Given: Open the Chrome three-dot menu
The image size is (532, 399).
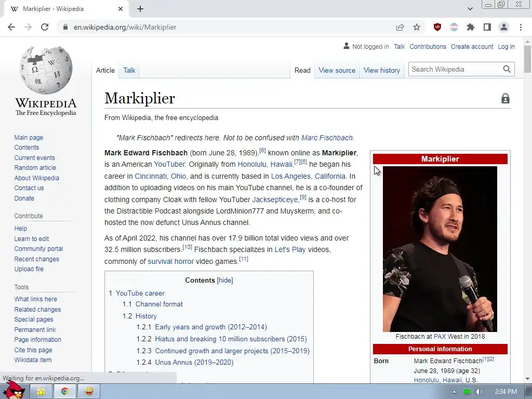Looking at the screenshot, I should 521,27.
